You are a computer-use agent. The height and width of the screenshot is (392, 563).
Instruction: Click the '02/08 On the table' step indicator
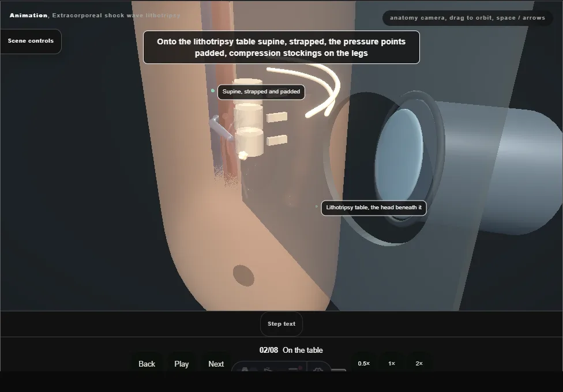pos(291,350)
